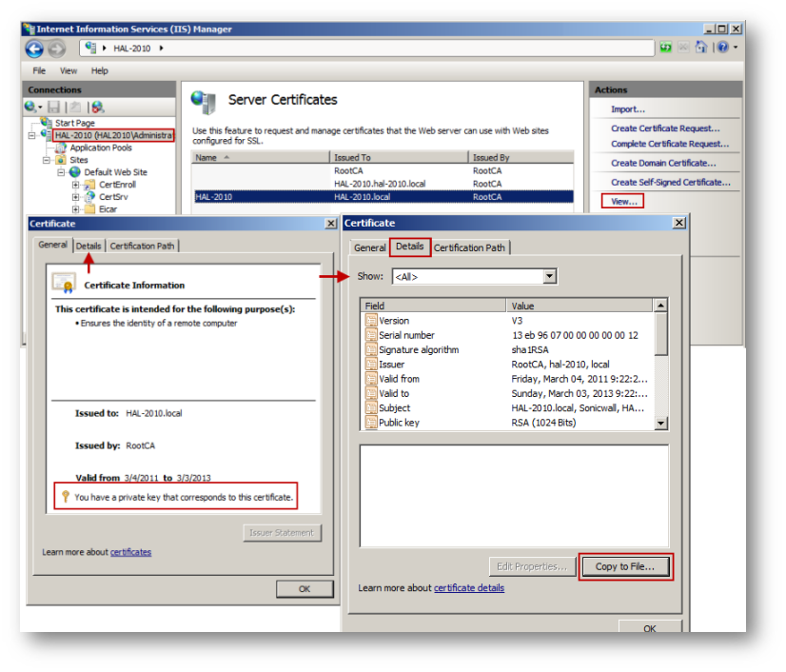The image size is (786, 672).
Task: Open the View menu
Action: click(69, 70)
